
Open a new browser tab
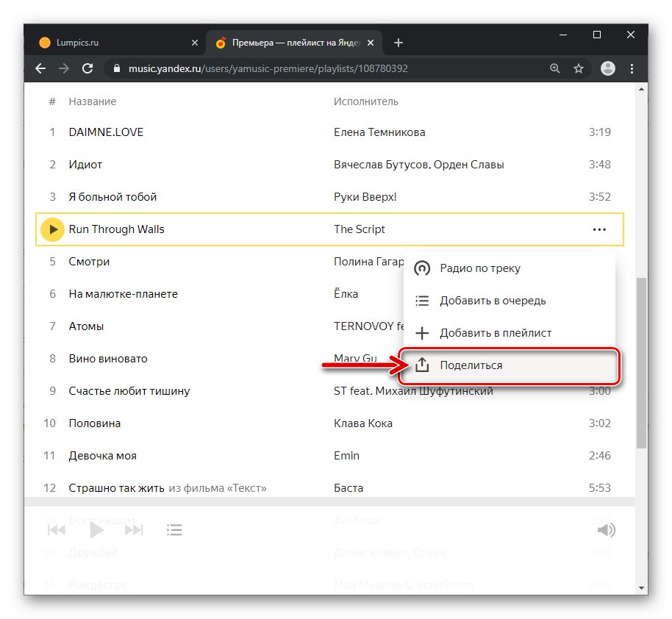(398, 43)
